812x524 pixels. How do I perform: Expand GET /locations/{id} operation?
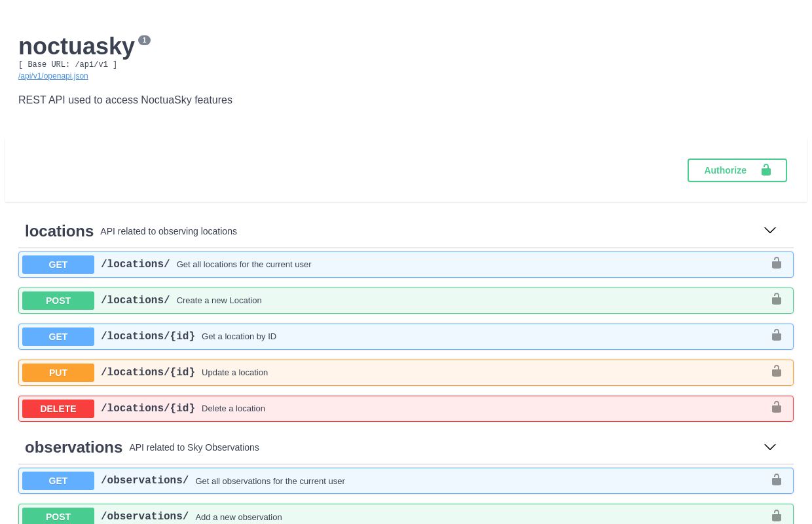(406, 337)
